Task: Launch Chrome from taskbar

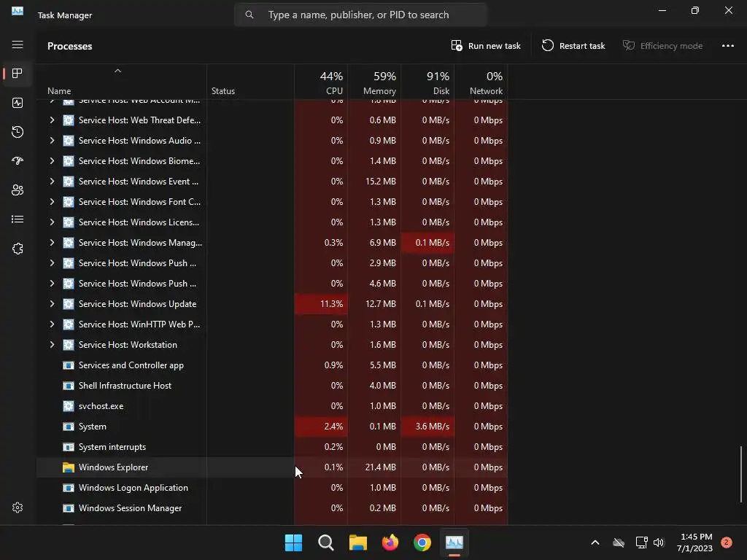Action: pos(422,542)
